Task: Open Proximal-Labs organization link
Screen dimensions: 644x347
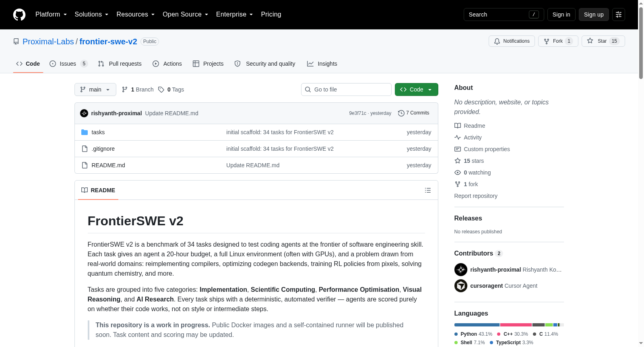Action: pos(48,42)
